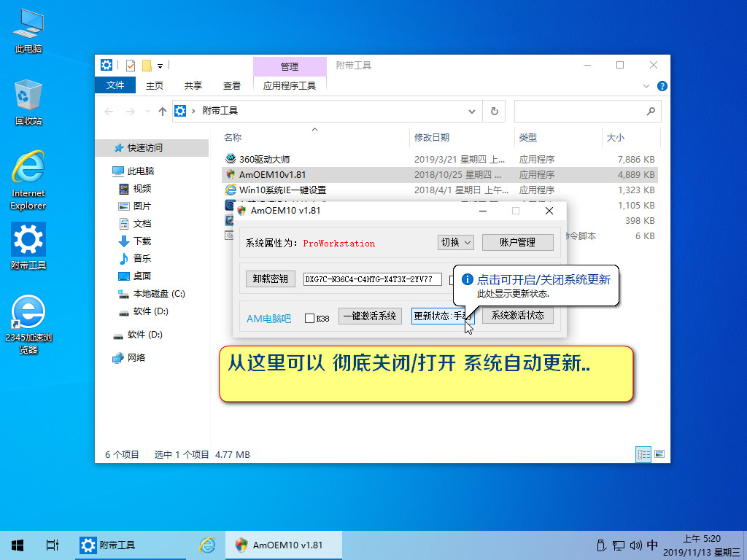Open the 此电脑 desktop icon
The width and height of the screenshot is (747, 560).
point(28,30)
